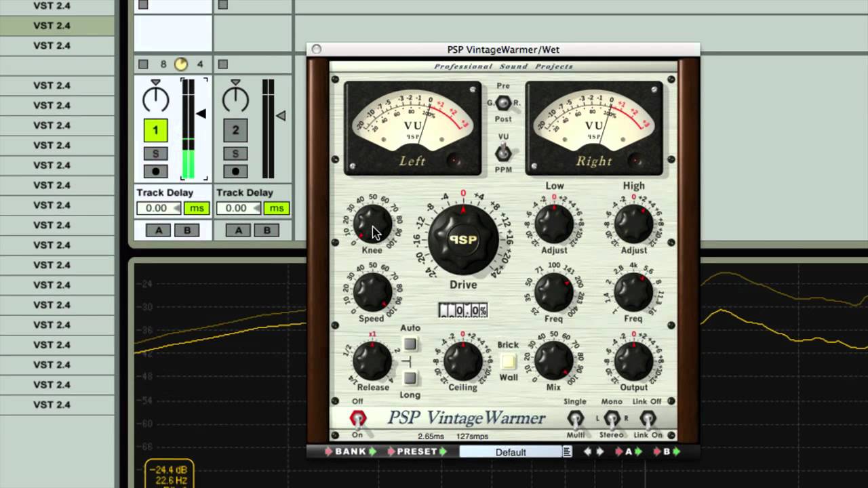Viewport: 868px width, 488px height.
Task: Click the Ceiling knob
Action: point(462,361)
